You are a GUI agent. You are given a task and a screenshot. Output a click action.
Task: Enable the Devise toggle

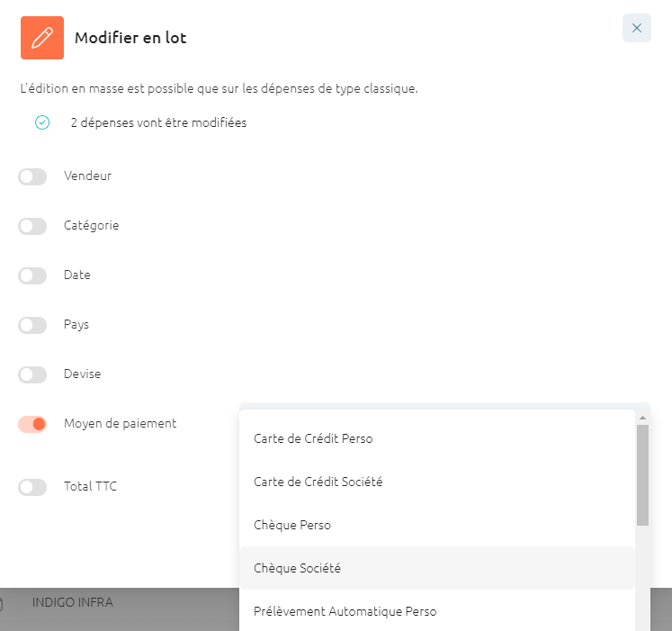click(32, 374)
